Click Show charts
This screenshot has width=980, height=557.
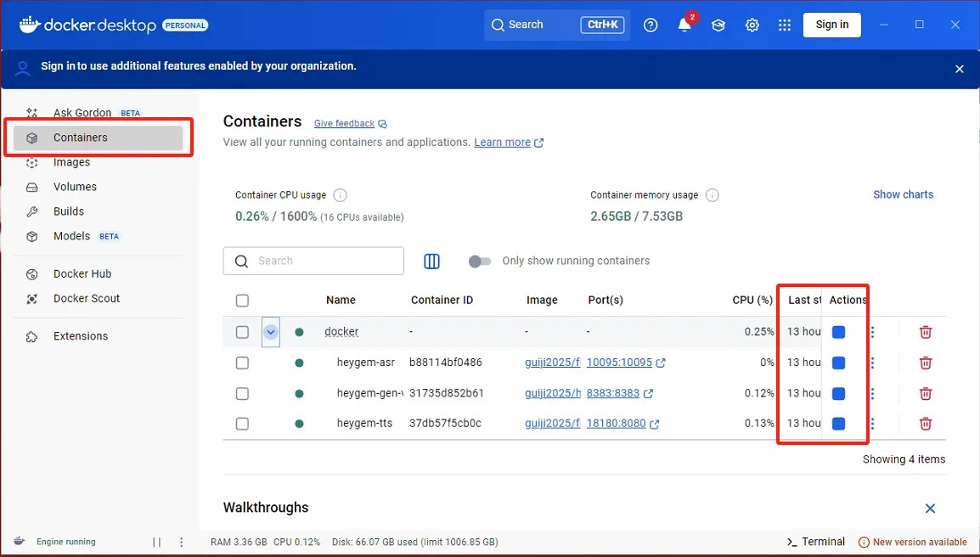point(903,195)
